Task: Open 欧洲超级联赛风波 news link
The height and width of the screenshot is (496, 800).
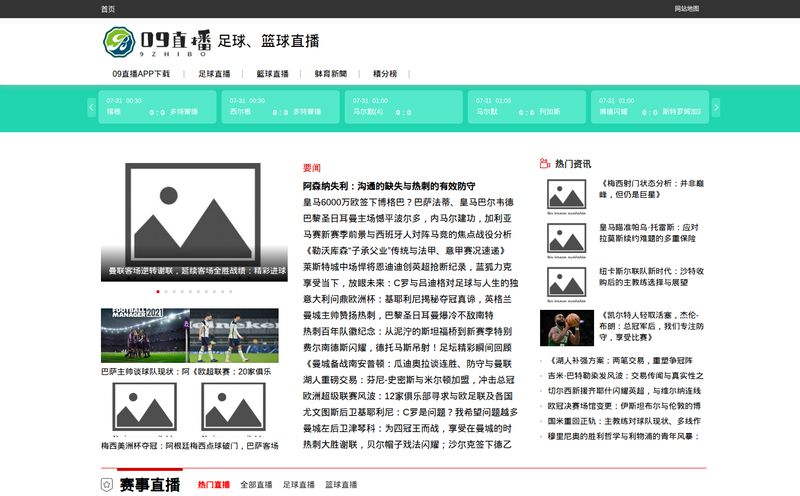Action: [x=408, y=396]
